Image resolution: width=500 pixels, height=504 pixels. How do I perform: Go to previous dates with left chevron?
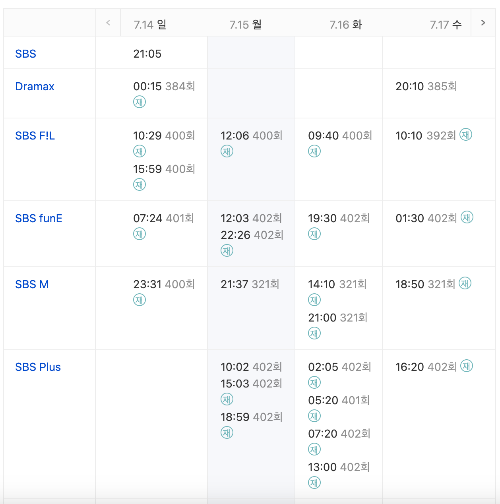pyautogui.click(x=108, y=23)
